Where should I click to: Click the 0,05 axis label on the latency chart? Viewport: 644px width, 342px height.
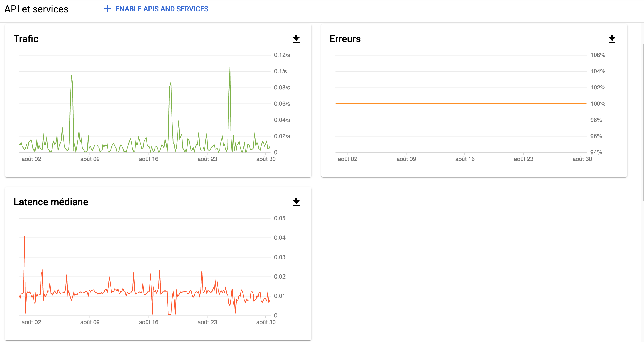click(280, 218)
